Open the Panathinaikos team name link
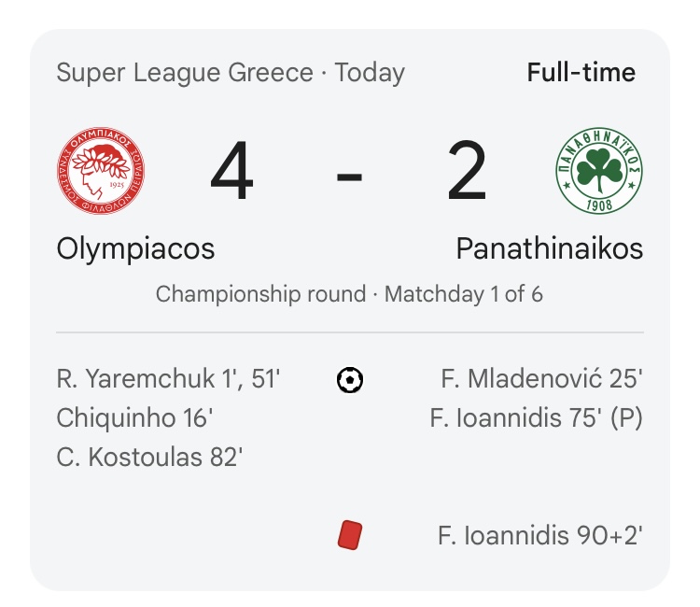 550,248
